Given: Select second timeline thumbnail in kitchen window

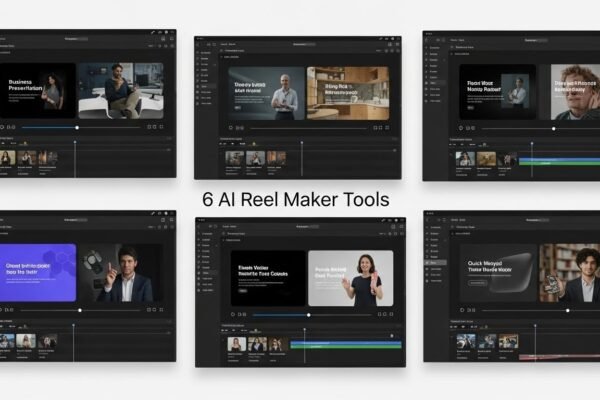Looking at the screenshot, I should (x=255, y=158).
